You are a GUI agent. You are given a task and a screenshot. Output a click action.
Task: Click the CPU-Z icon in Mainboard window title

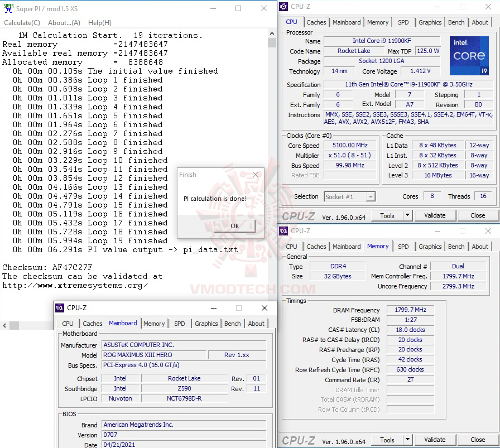coord(60,308)
